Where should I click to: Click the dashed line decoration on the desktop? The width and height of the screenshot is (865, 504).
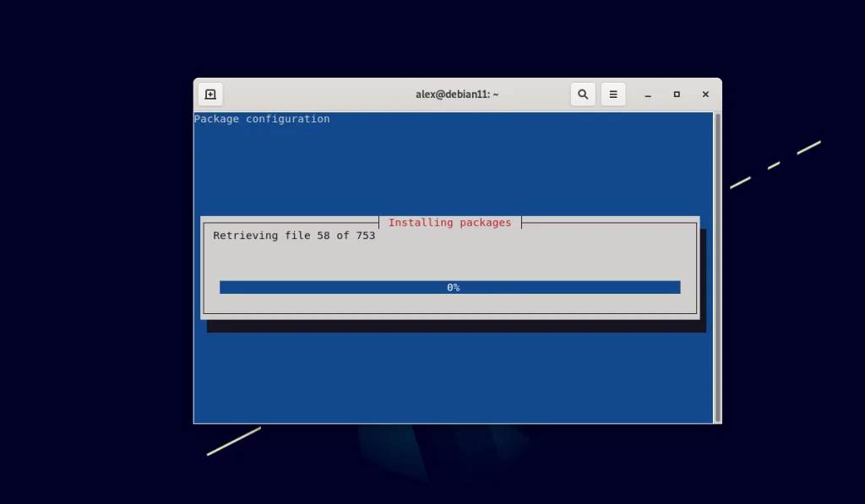point(773,165)
